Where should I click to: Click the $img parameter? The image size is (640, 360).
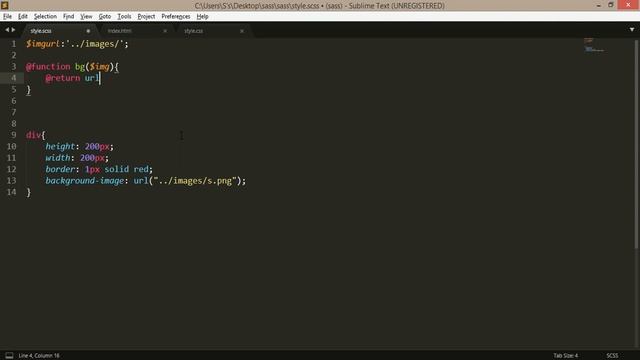point(100,67)
